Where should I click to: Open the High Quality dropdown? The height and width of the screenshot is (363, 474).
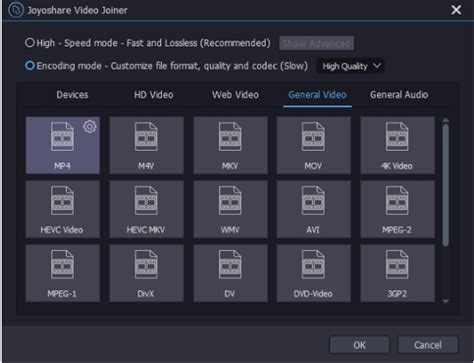(x=351, y=66)
